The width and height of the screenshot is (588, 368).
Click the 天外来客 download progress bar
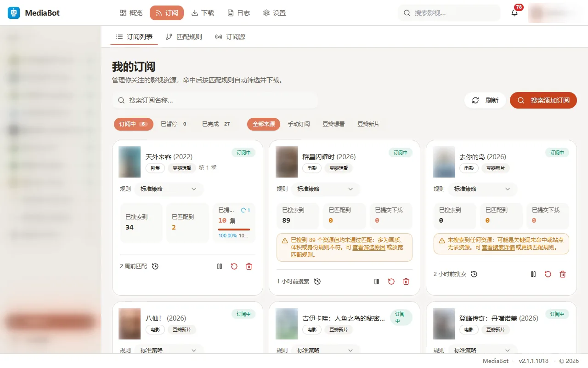[x=234, y=229]
